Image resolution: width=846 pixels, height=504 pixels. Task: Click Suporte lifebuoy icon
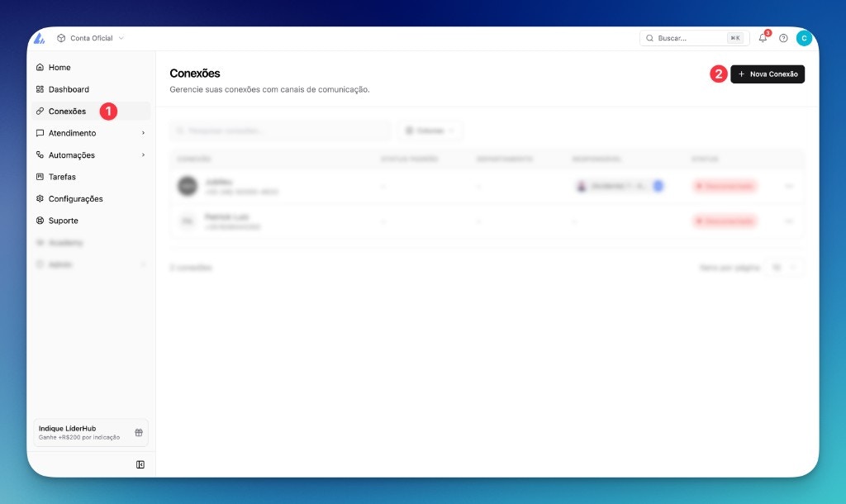40,221
